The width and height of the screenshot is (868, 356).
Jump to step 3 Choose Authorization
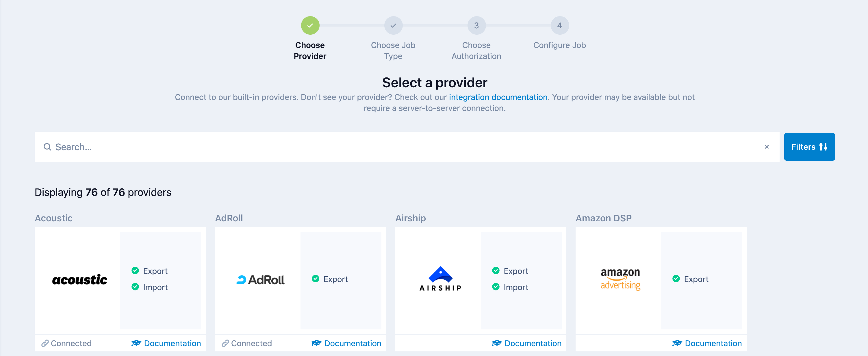[476, 26]
